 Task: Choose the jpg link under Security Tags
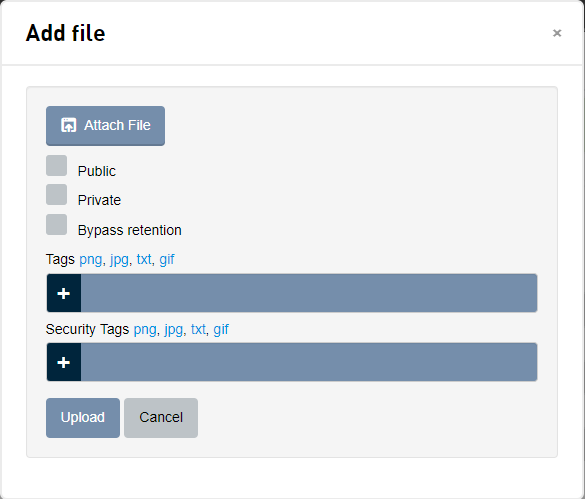173,330
